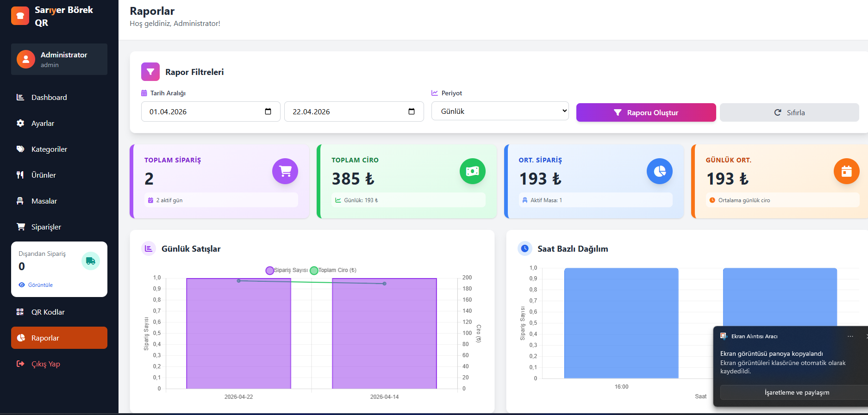Open calendar picker for end date 22.04.2026

(x=411, y=111)
